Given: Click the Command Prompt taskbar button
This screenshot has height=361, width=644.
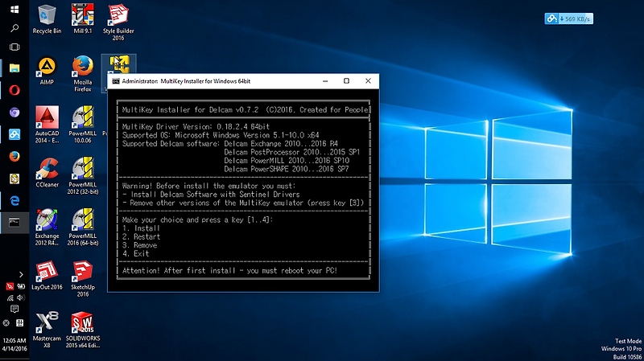Looking at the screenshot, I should coord(14,223).
